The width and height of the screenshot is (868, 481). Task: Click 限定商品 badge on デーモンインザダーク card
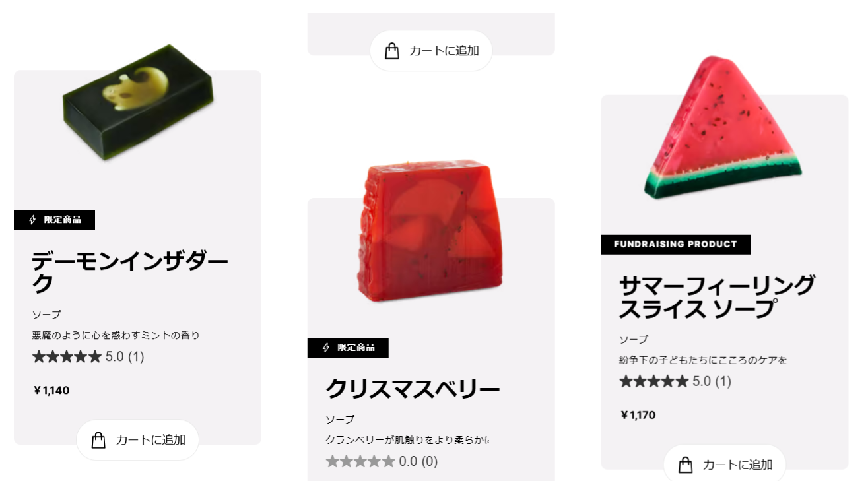coord(54,220)
